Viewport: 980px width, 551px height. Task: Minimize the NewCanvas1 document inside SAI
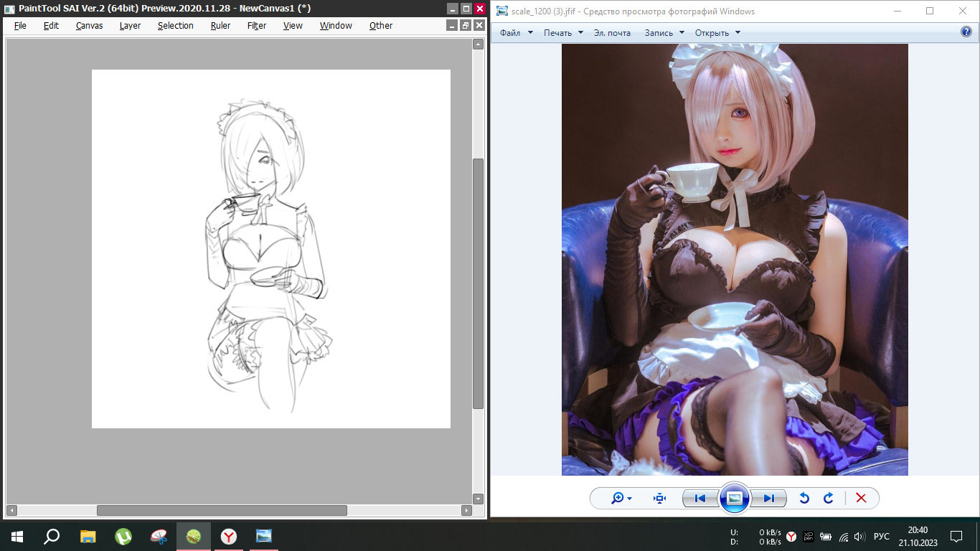452,25
